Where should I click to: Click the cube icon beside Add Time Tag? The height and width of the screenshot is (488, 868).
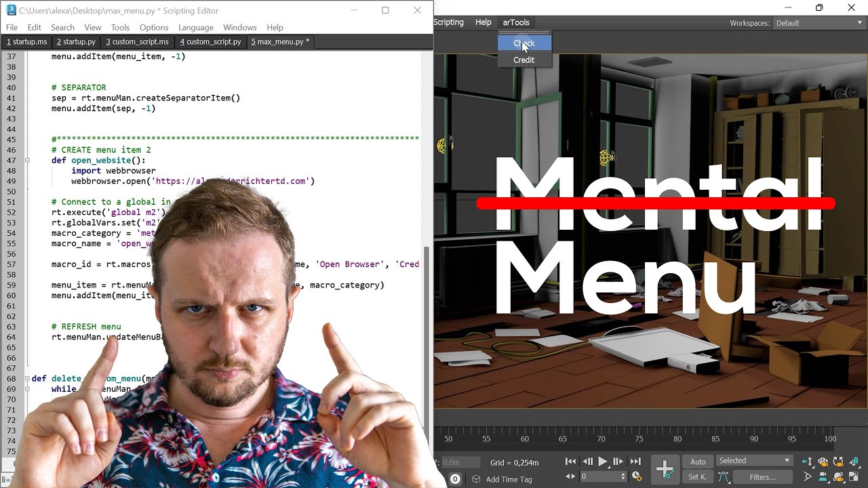point(476,479)
